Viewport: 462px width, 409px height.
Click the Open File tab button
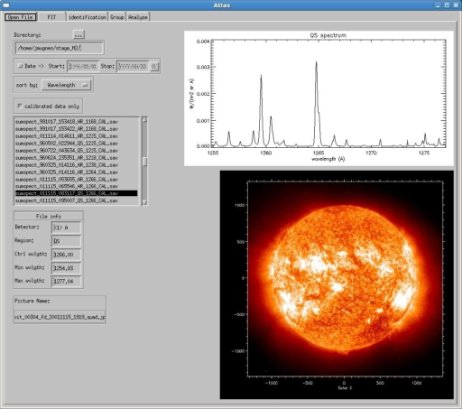coord(20,17)
